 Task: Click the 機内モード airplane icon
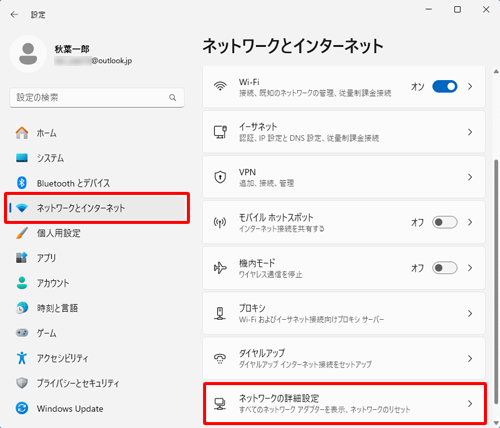pos(220,268)
